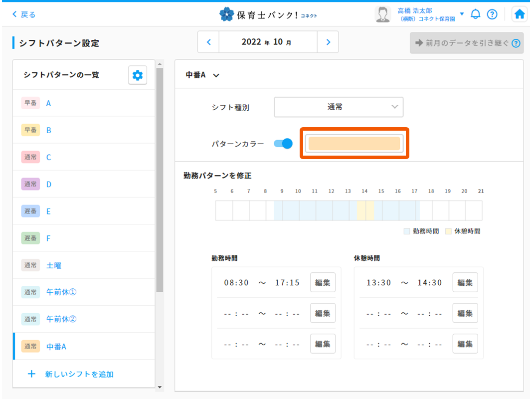Go to next month arrow
Screen dimensions: 532x399
point(328,42)
